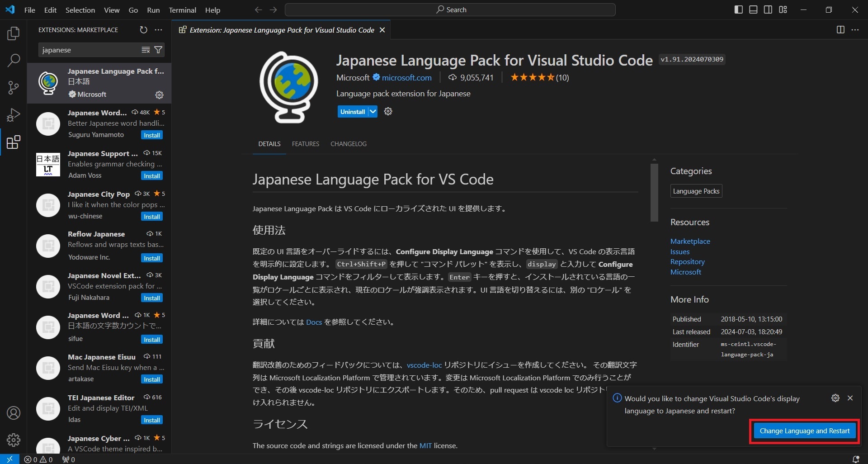The image size is (868, 464).
Task: Open the Edit menu
Action: [x=50, y=10]
